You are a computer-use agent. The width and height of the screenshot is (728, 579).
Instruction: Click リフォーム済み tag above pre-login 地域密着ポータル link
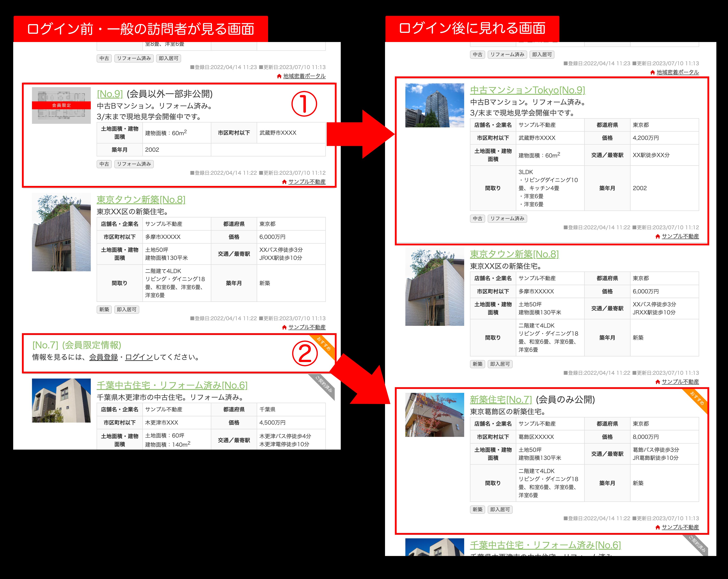click(x=134, y=58)
